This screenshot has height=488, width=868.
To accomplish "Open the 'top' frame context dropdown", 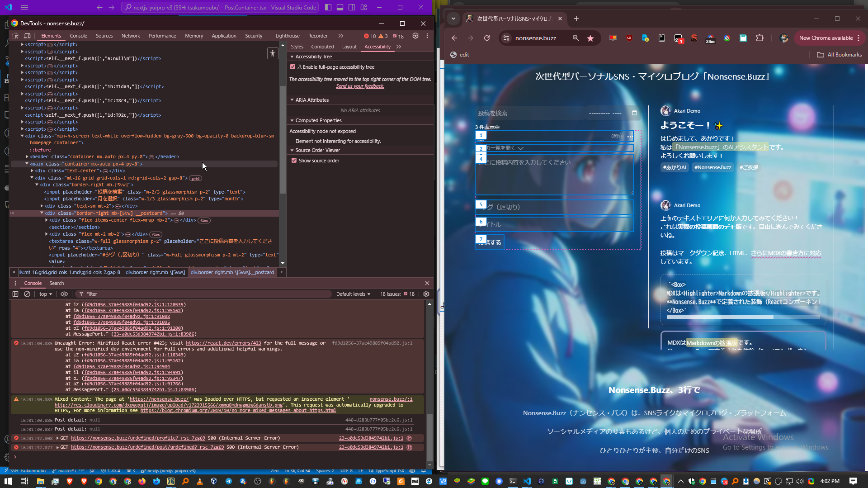I will pos(45,294).
